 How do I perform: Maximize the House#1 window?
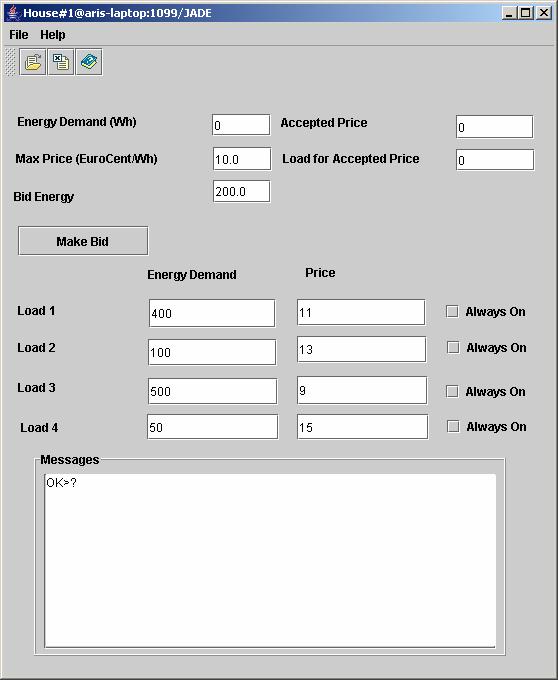525,13
